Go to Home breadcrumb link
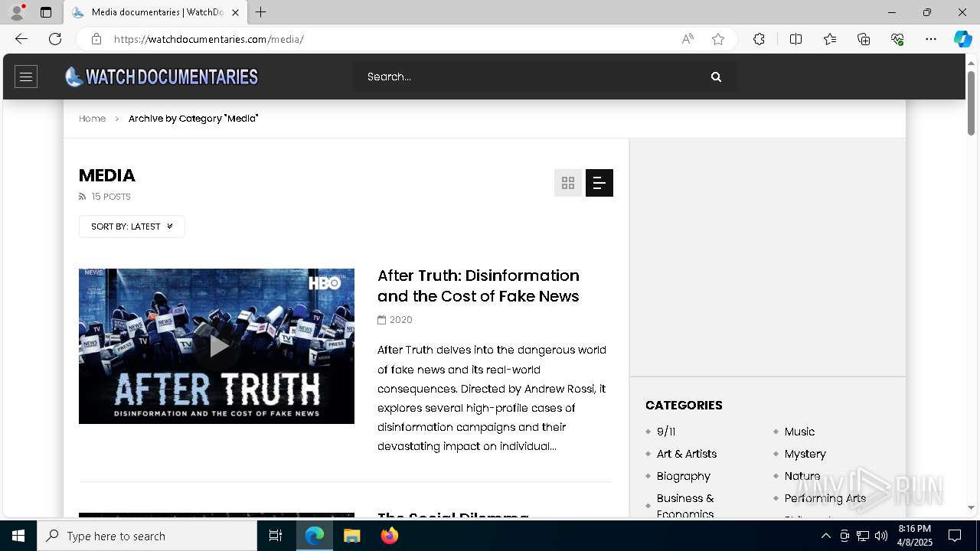The height and width of the screenshot is (551, 980). 92,119
